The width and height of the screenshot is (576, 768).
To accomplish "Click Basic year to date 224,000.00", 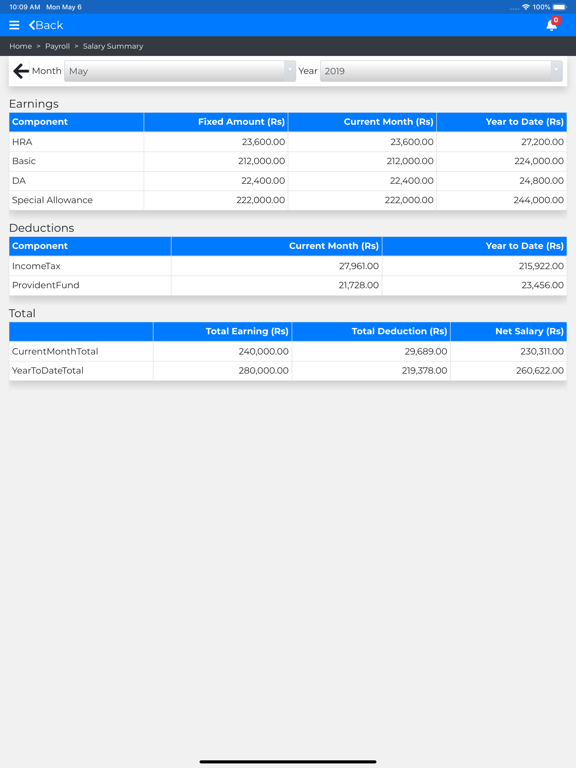I will [x=539, y=161].
